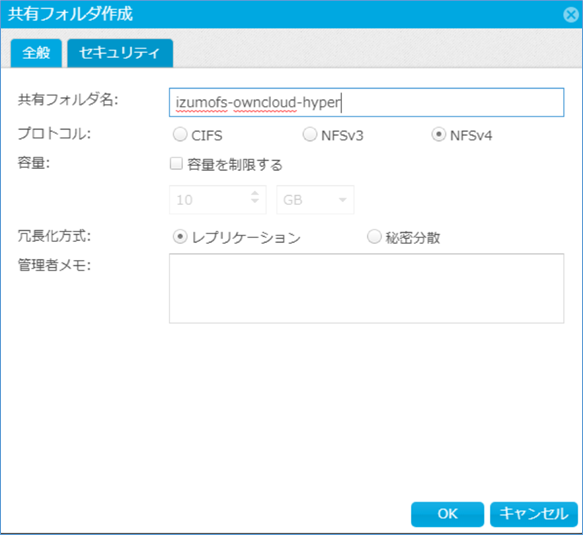Select レプリケーション redundancy method
The image size is (583, 535).
pyautogui.click(x=180, y=237)
